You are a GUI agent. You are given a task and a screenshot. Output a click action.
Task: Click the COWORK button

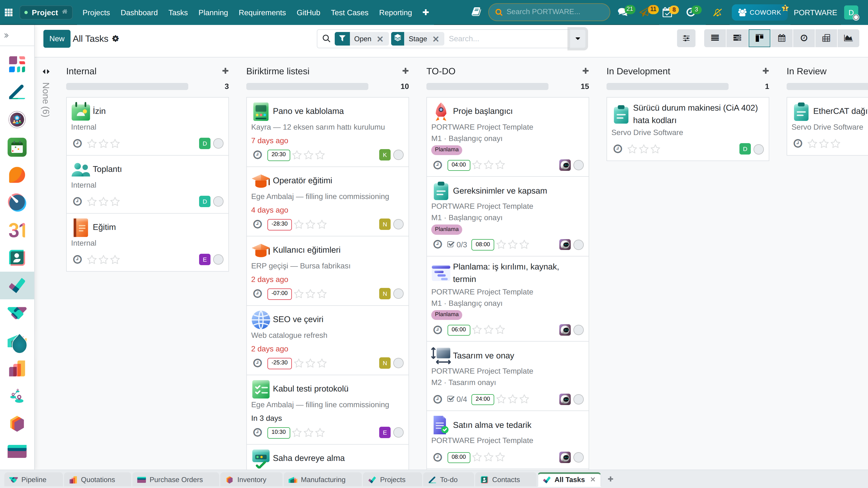point(759,12)
